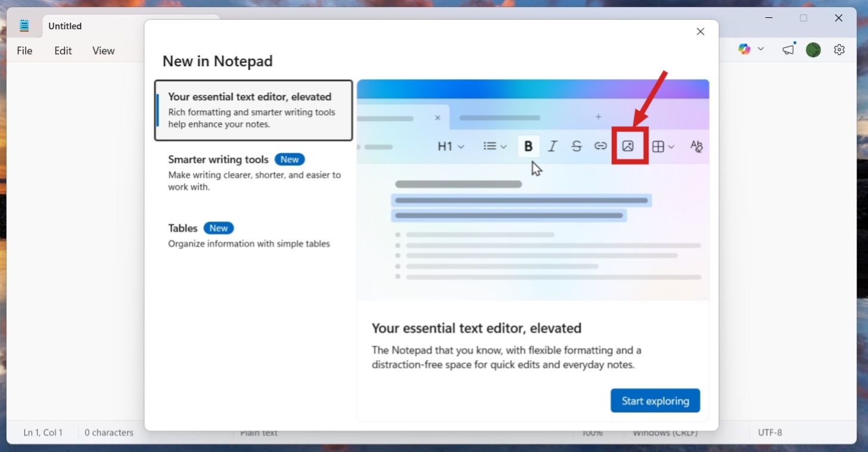Click the Bold icon in preview toolbar
This screenshot has height=452, width=868.
[x=528, y=147]
